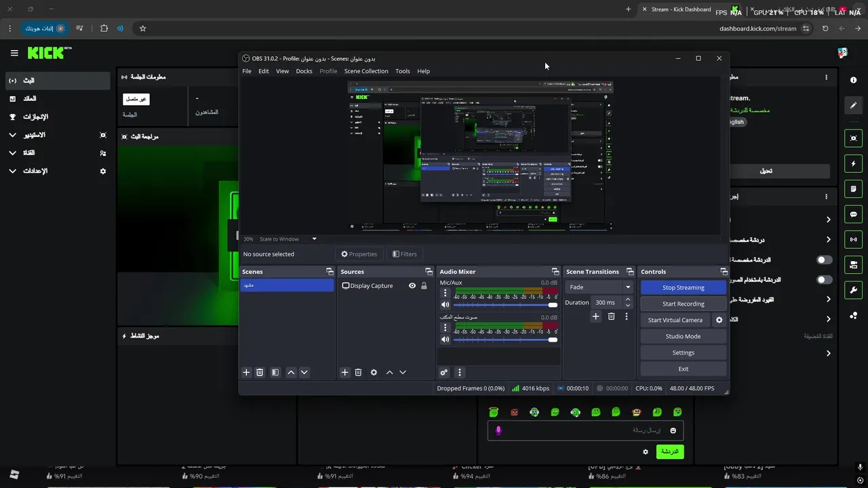
Task: Open the OBS View menu
Action: point(282,71)
